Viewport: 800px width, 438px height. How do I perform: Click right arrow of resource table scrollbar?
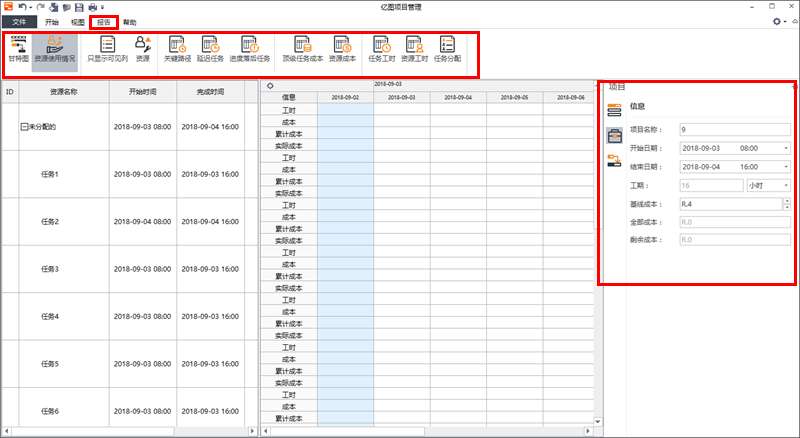pyautogui.click(x=252, y=431)
